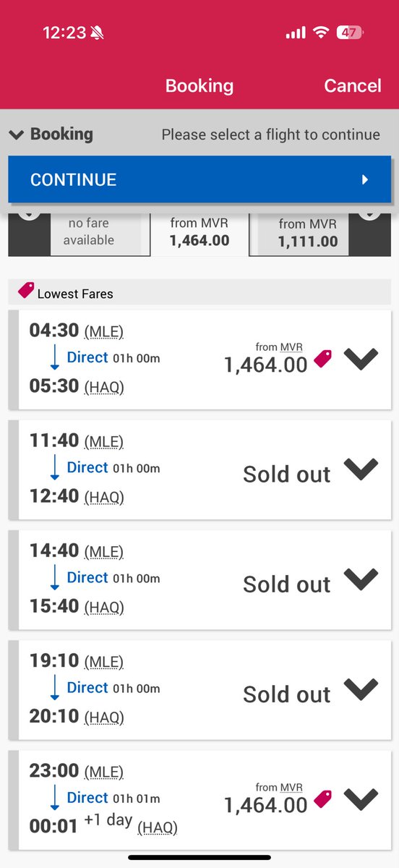Tap Cancel in the header
The height and width of the screenshot is (868, 399).
pos(352,85)
